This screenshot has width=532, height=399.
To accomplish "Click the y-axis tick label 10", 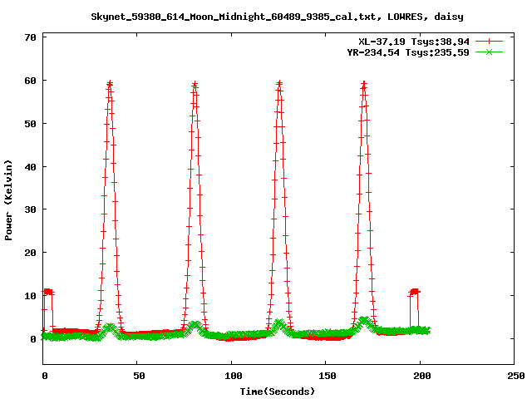I will 31,296.
